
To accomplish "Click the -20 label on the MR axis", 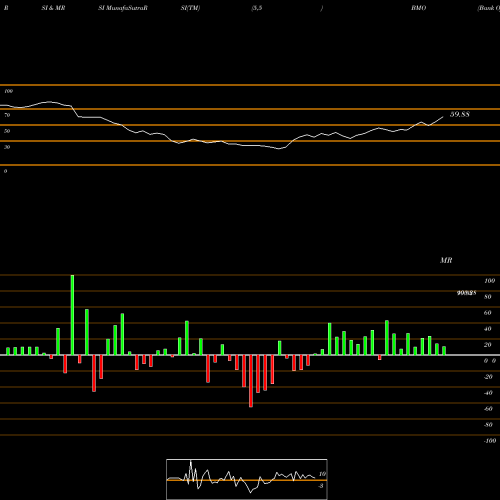I will tap(488, 377).
